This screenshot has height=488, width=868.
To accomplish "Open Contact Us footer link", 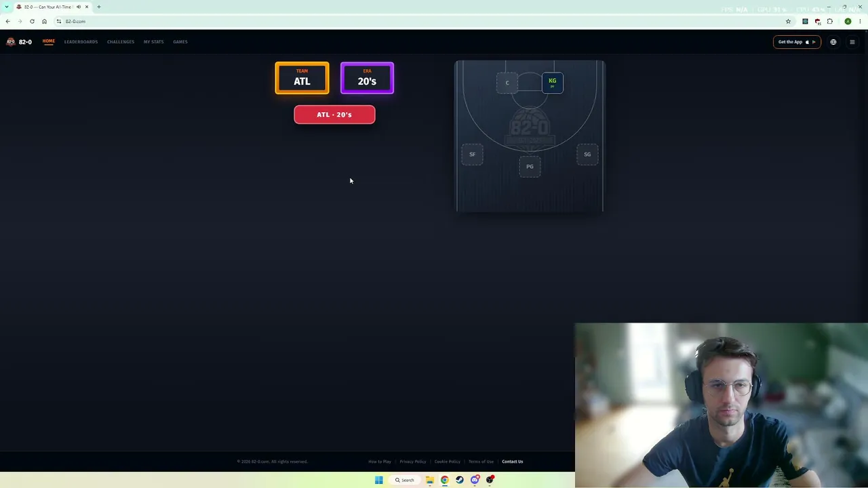I will click(513, 462).
